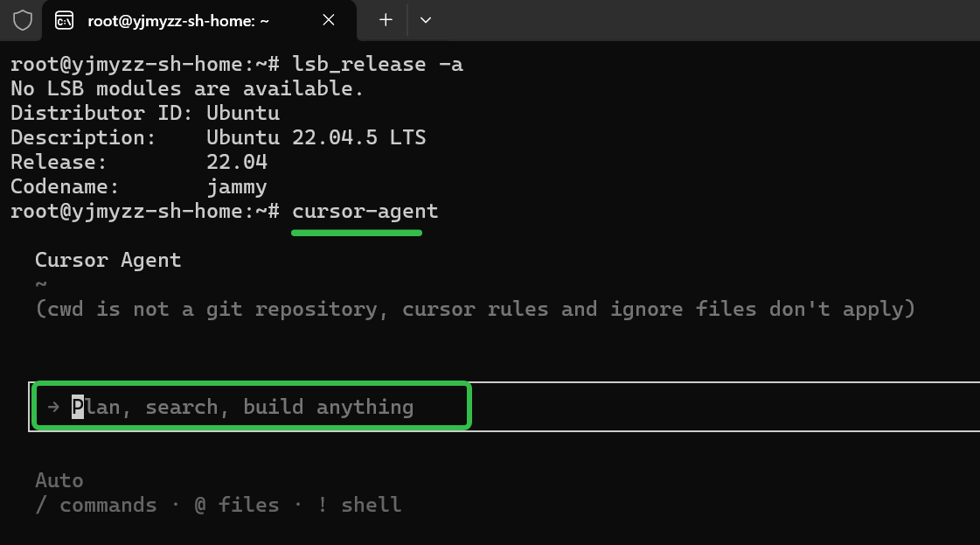This screenshot has width=980, height=545.
Task: Click the shield icon in the title bar
Action: [x=23, y=20]
